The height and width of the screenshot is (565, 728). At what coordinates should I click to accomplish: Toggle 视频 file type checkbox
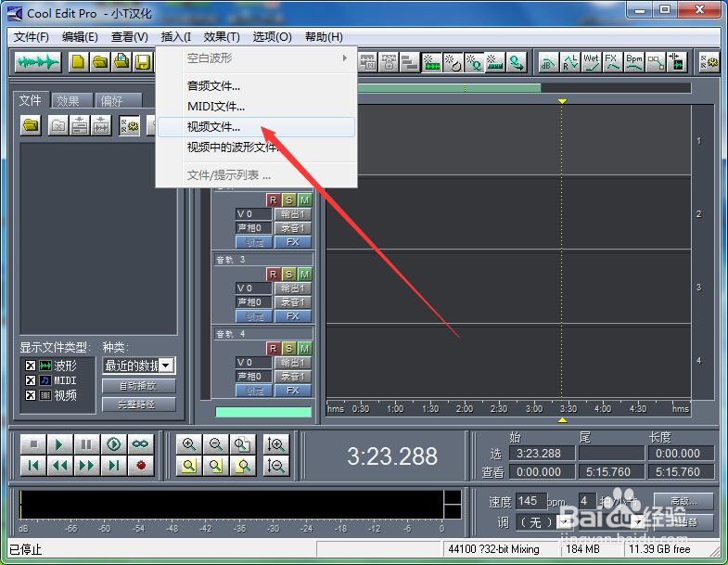(31, 395)
